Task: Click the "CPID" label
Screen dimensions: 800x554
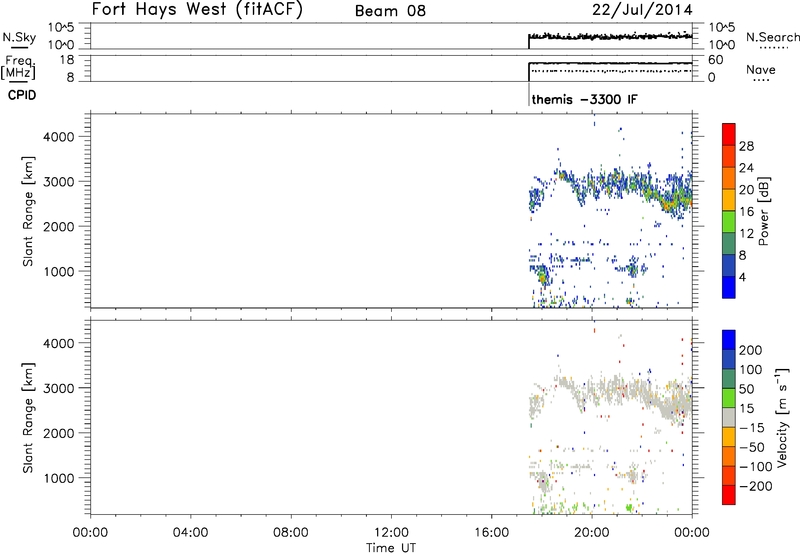Action: click(x=22, y=95)
